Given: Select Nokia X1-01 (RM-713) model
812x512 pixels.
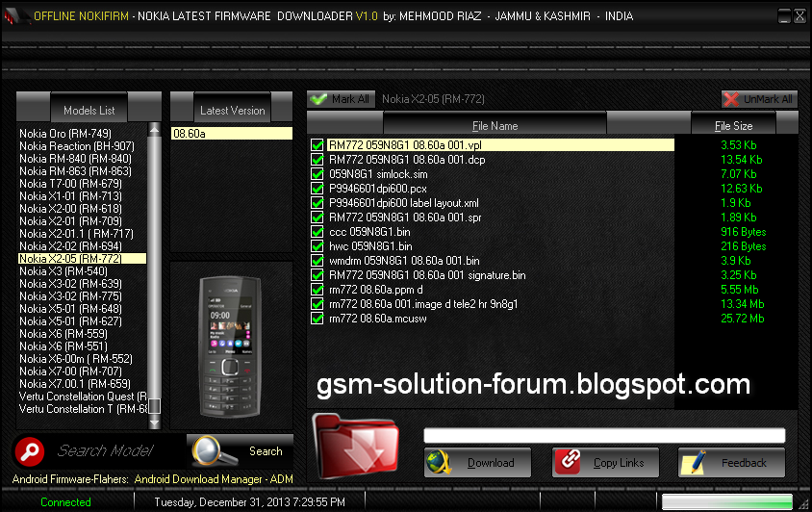Looking at the screenshot, I should (83, 196).
